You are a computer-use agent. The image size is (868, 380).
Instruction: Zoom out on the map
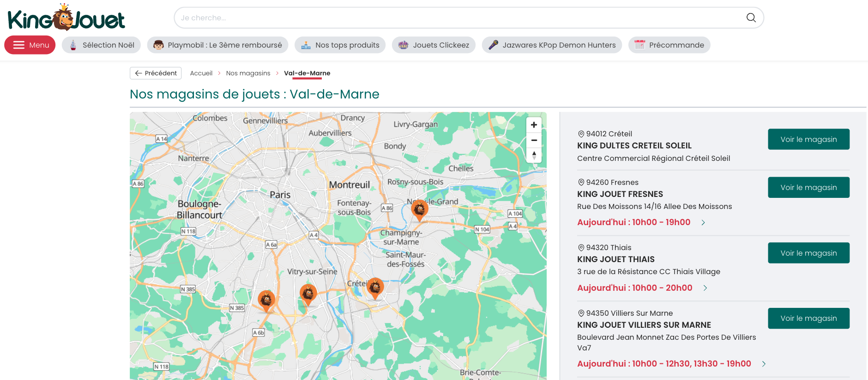click(534, 140)
